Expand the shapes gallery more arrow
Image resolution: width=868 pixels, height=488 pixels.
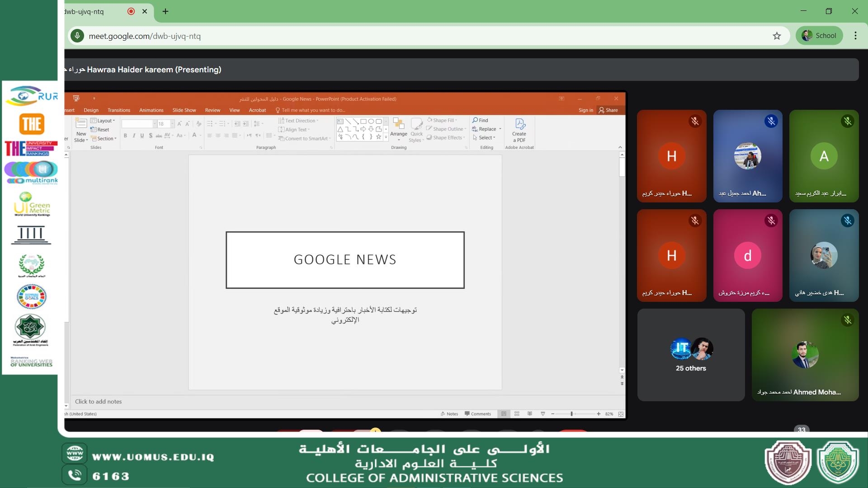pos(386,137)
